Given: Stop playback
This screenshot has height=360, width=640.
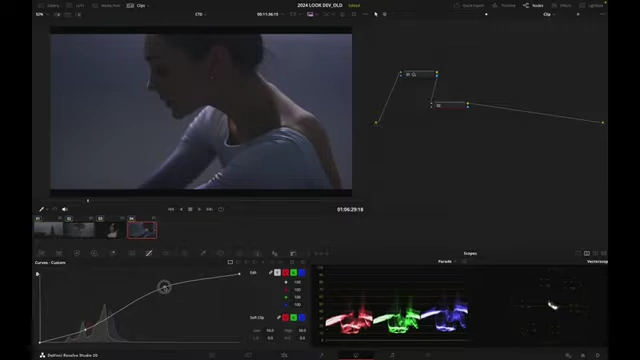Looking at the screenshot, I should point(190,209).
